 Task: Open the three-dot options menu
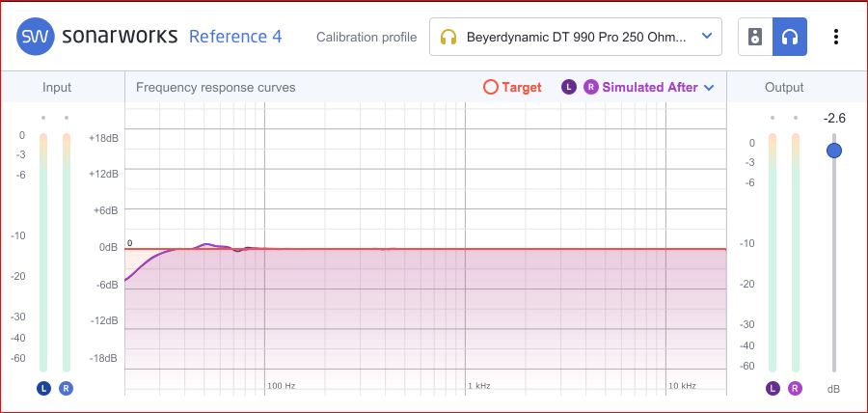coord(836,37)
